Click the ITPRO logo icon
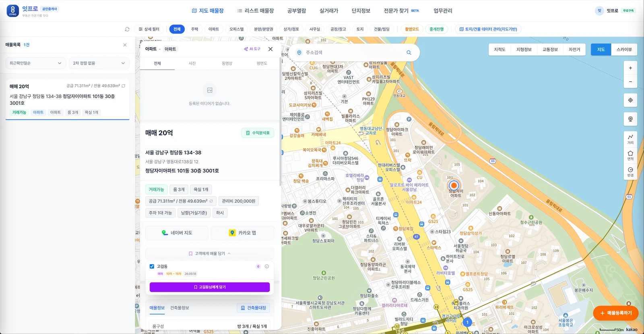 pyautogui.click(x=12, y=11)
